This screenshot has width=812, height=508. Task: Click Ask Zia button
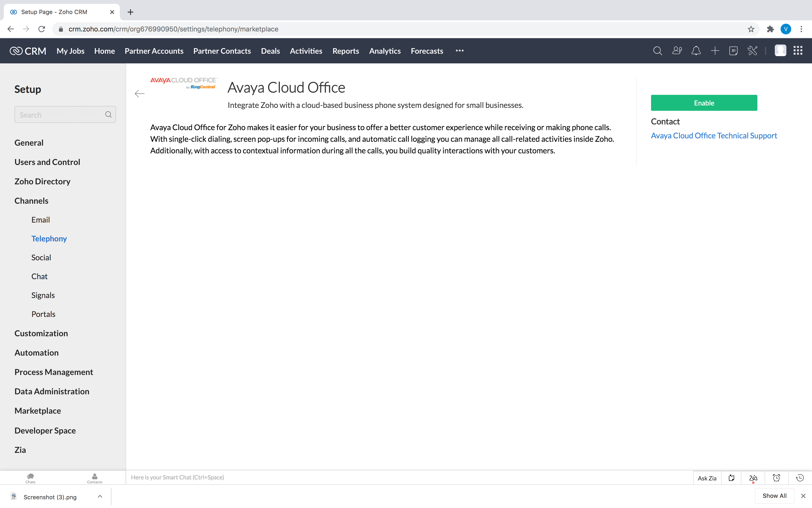coord(707,478)
